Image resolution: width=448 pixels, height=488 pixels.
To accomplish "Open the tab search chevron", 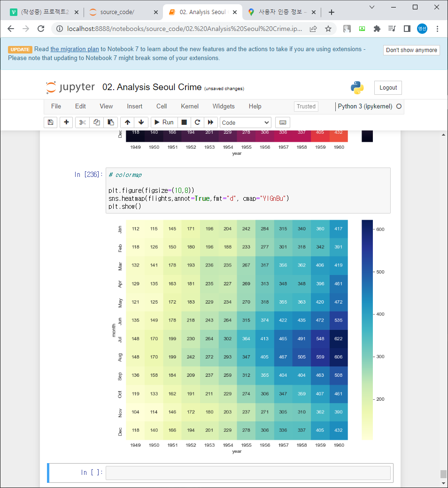I will click(x=371, y=7).
